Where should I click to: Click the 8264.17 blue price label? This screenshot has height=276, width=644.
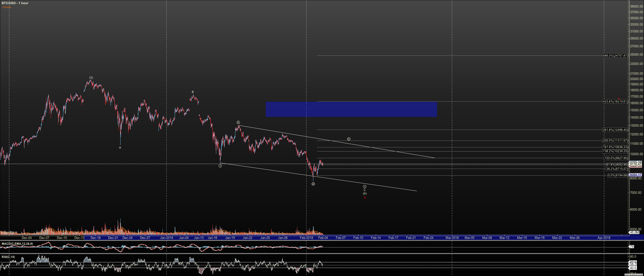click(x=635, y=175)
